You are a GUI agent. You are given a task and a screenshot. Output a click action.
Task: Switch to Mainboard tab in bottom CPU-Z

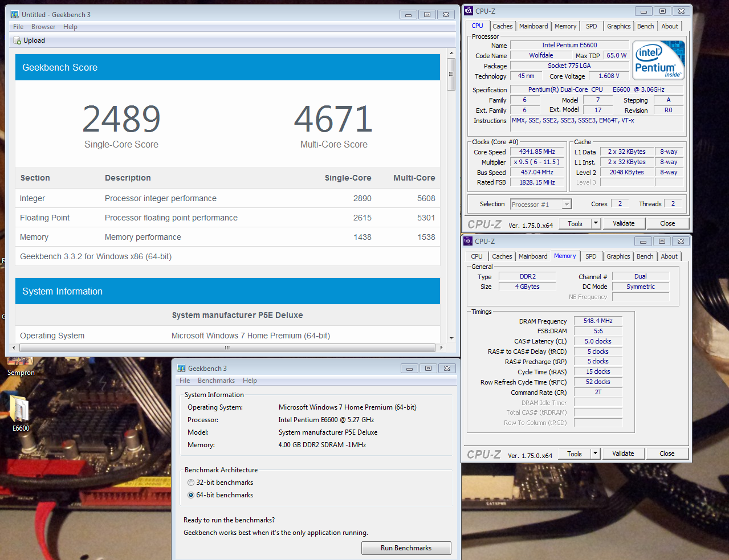(533, 256)
